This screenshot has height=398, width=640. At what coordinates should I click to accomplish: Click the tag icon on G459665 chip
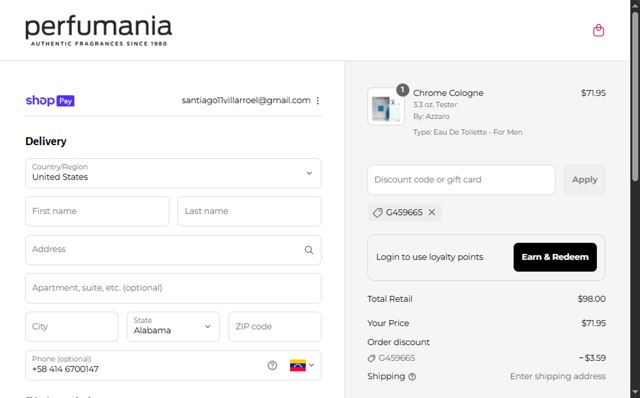[378, 213]
